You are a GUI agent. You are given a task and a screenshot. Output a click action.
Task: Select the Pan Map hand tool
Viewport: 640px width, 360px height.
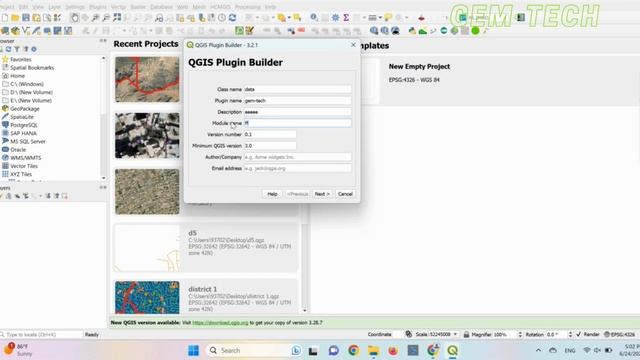pyautogui.click(x=74, y=18)
